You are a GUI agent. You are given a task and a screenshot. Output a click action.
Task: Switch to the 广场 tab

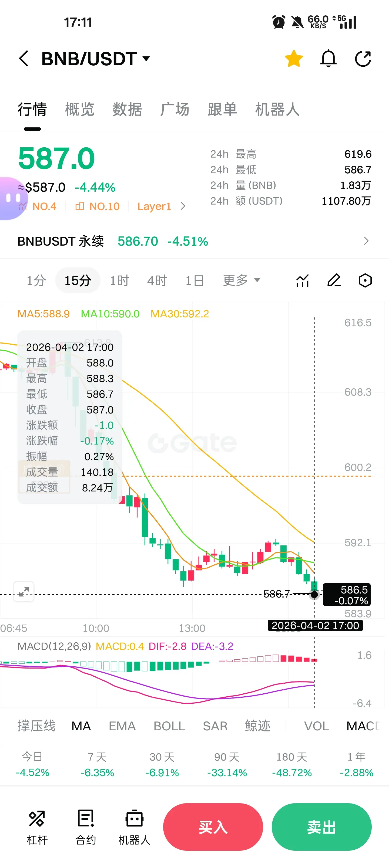(175, 110)
